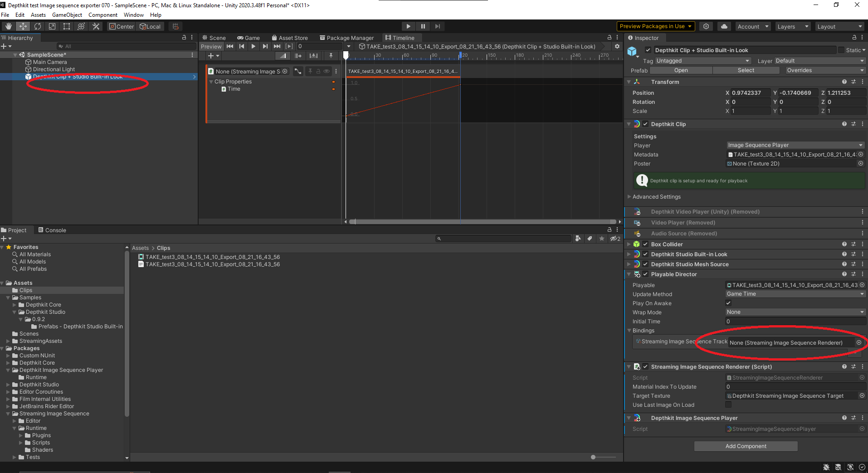Expand the Advanced Settings section
Screen dimensions: 868x473
click(x=656, y=197)
